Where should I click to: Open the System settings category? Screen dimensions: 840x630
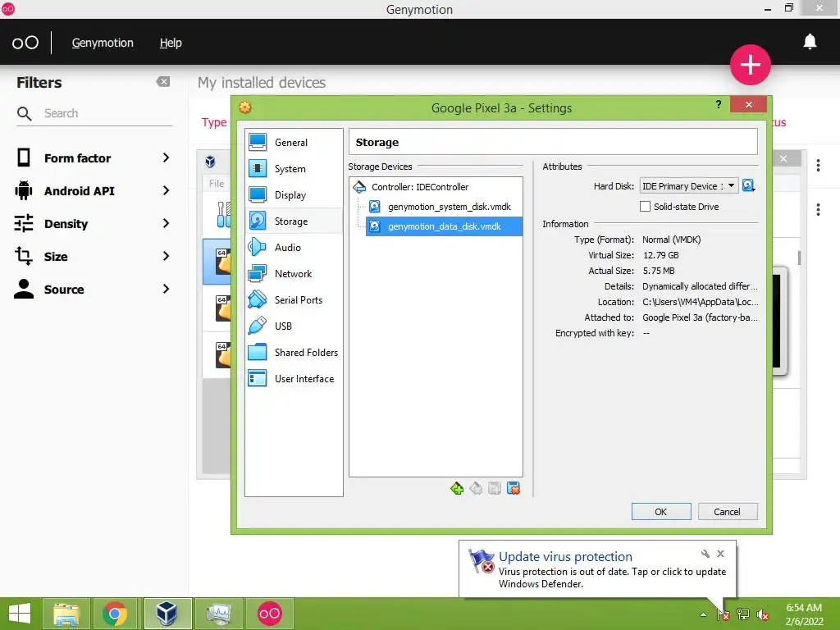tap(294, 169)
